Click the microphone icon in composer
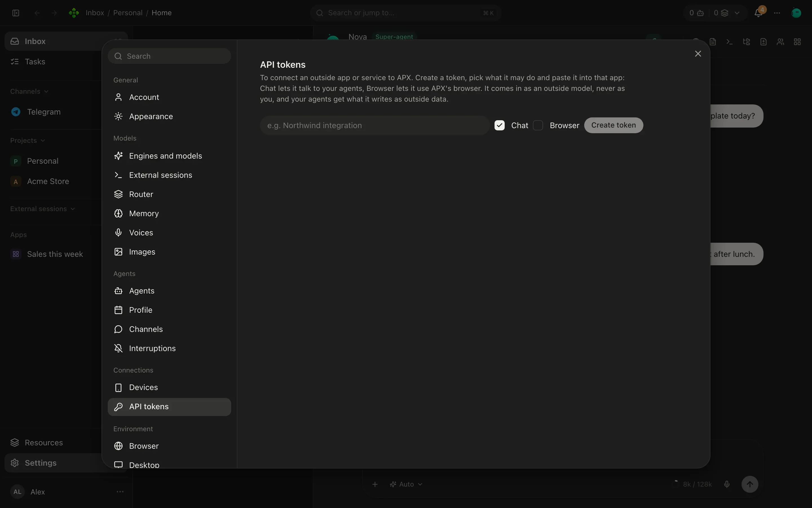Screen dimensions: 812x508 click(727, 484)
